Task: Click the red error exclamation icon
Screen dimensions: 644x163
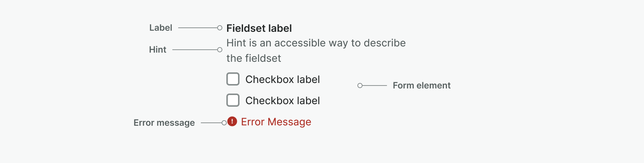Action: click(232, 121)
